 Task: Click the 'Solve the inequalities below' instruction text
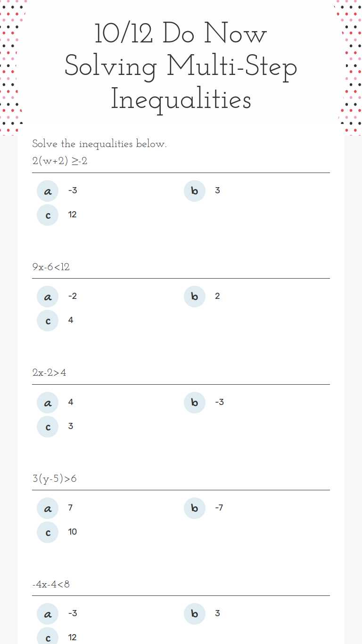click(x=99, y=144)
